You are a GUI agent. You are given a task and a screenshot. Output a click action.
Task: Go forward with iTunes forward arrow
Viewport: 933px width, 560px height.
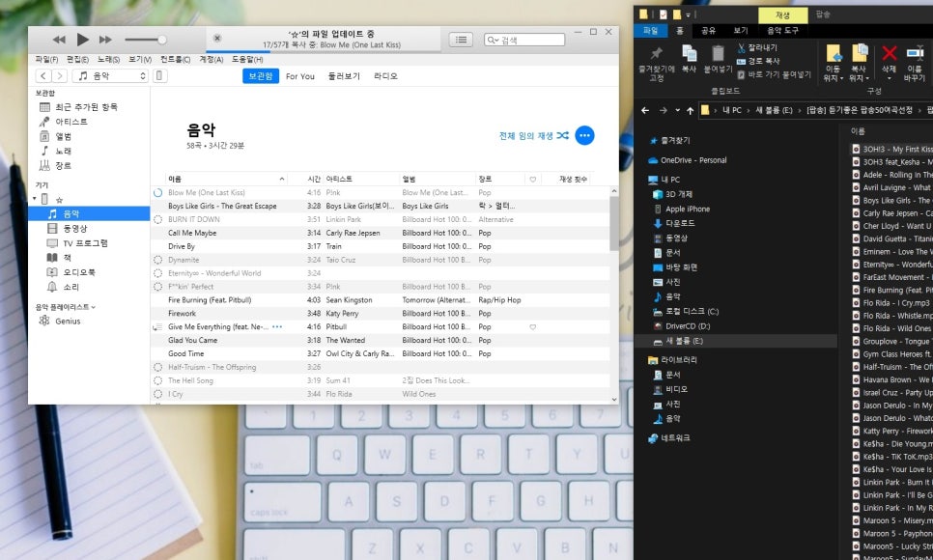tap(59, 75)
